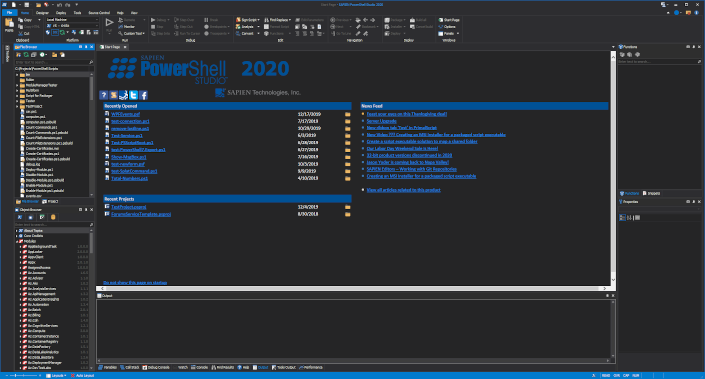The image size is (705, 379).
Task: Pin the Functions panel
Action: point(693,47)
